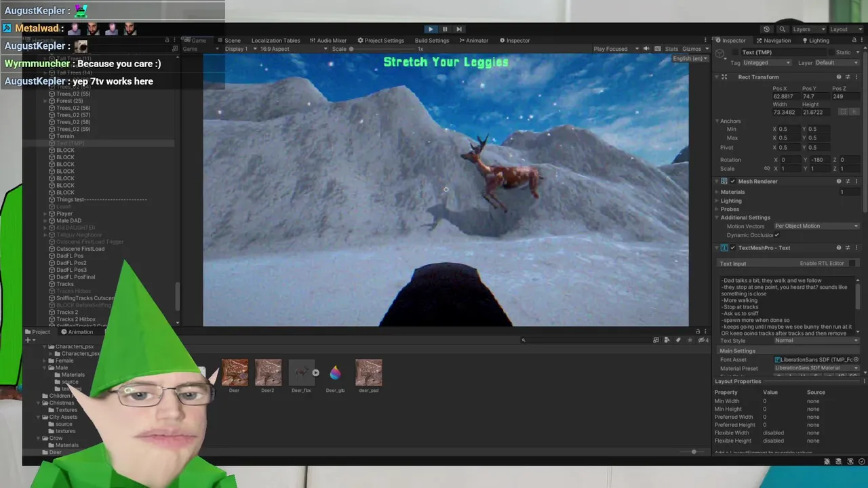Image resolution: width=868 pixels, height=488 pixels.
Task: Switch to the Scene tab
Action: tap(229, 40)
